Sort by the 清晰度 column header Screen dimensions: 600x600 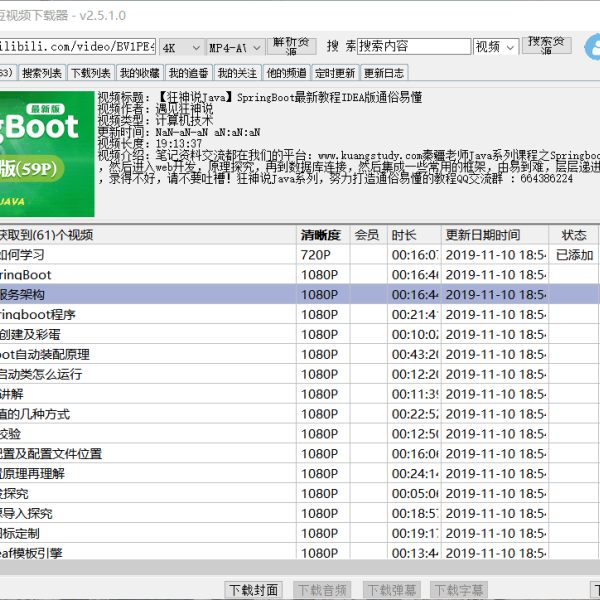coord(323,235)
